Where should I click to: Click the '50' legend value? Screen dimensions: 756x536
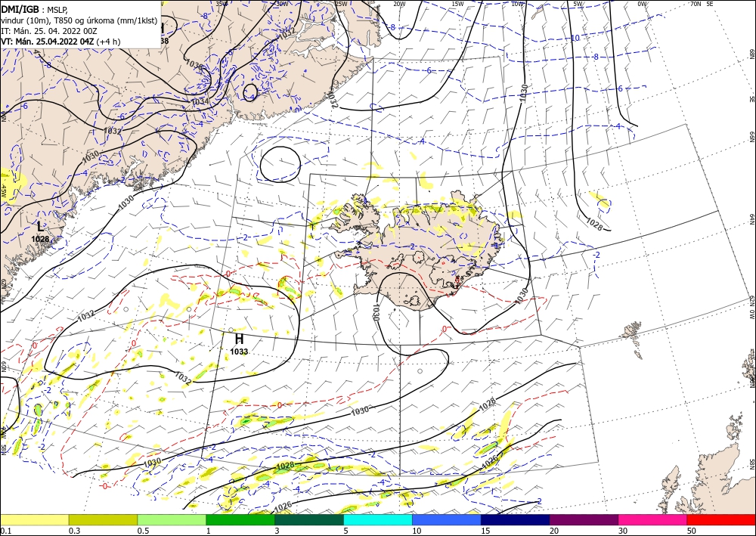(692, 531)
